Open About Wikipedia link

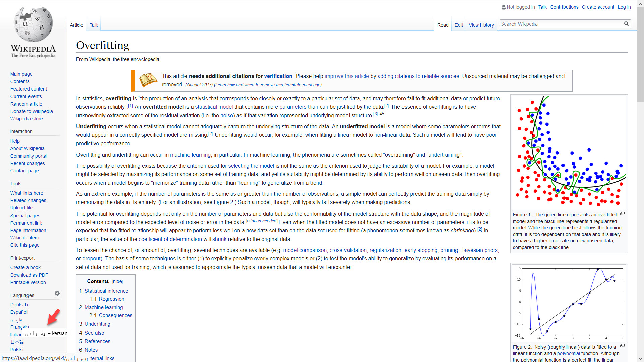coord(27,148)
